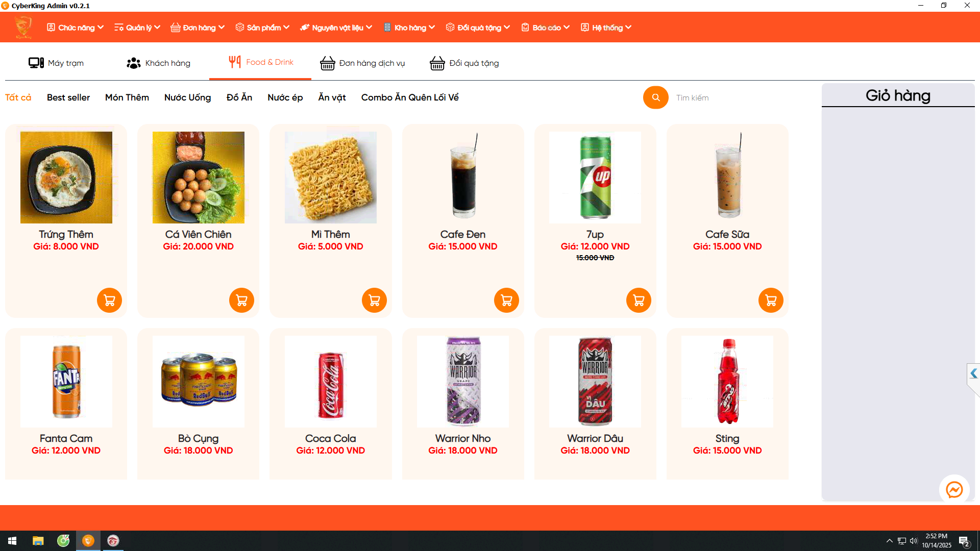This screenshot has width=980, height=551.
Task: Open File Explorer from the taskbar
Action: pos(38,541)
